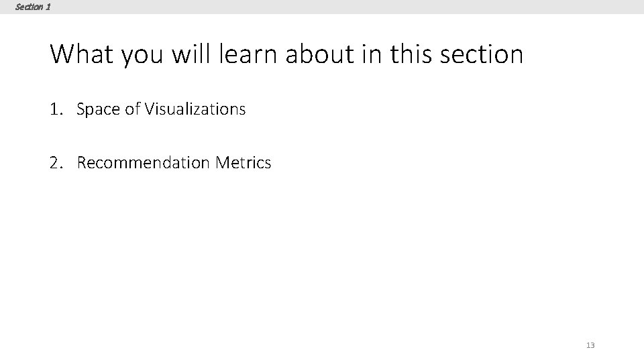This screenshot has height=362, width=644.
Task: Click the list number "1."
Action: (x=57, y=109)
